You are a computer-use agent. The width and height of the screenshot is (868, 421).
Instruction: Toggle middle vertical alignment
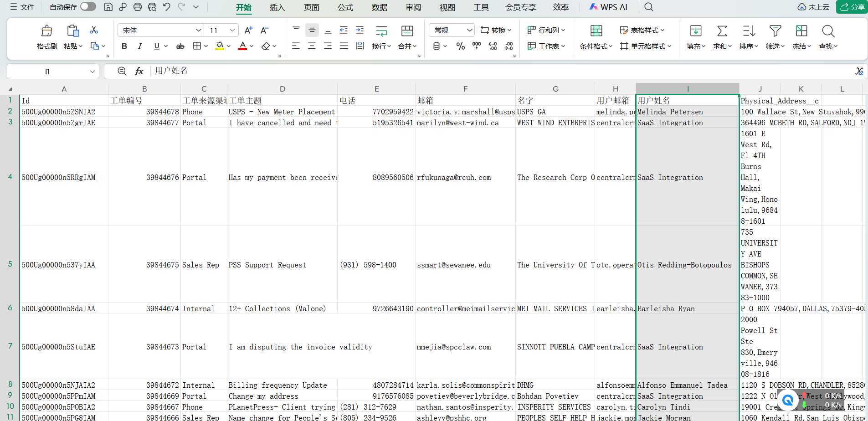click(x=312, y=30)
